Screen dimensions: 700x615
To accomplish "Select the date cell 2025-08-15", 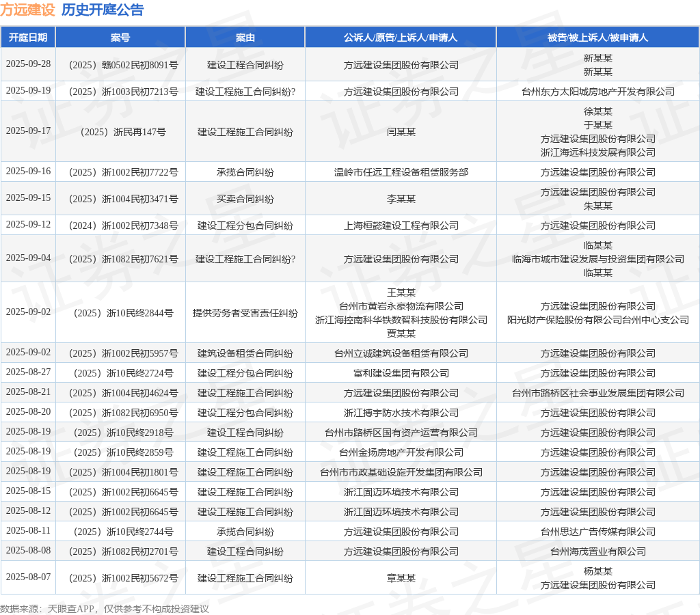I will (28, 491).
